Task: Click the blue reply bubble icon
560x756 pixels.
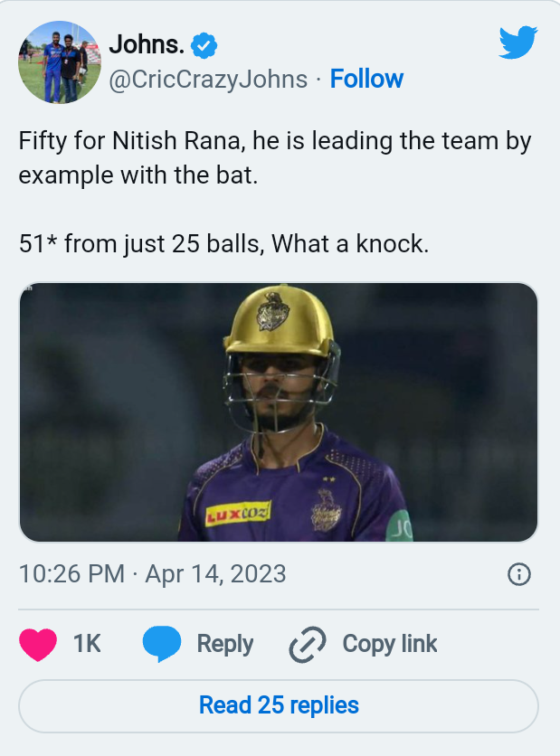Action: [x=162, y=644]
